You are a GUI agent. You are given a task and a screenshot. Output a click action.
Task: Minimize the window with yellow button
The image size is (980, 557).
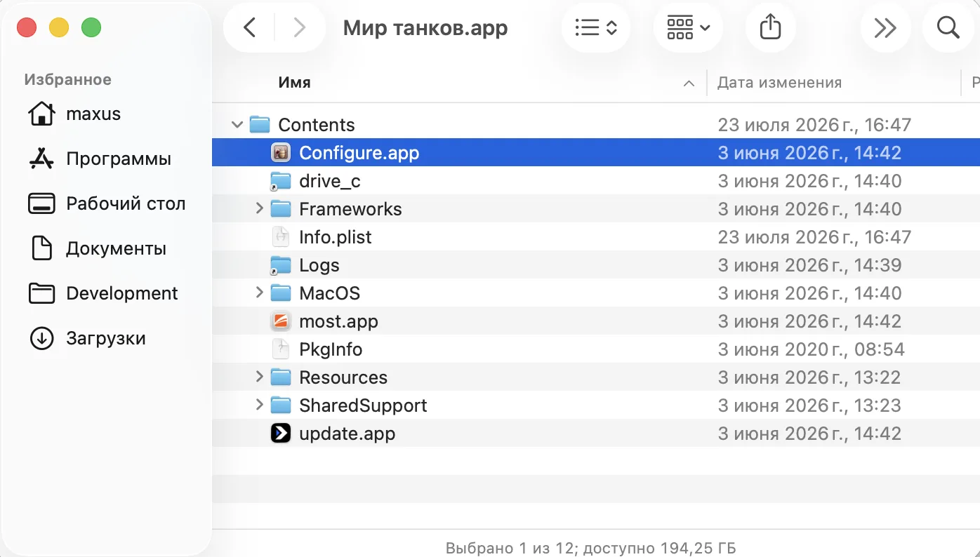(59, 28)
